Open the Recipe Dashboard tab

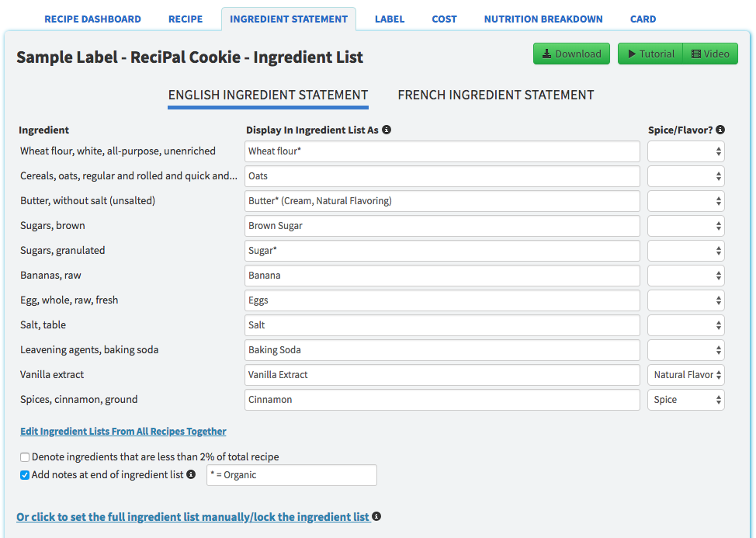click(x=92, y=19)
